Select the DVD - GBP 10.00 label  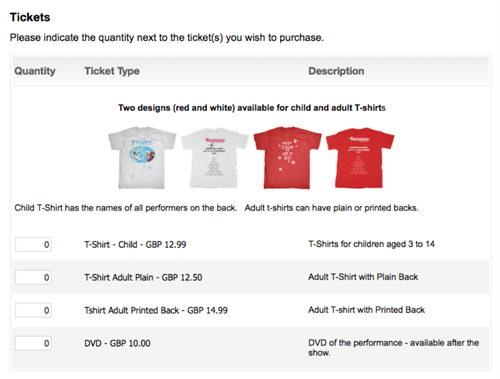(117, 343)
